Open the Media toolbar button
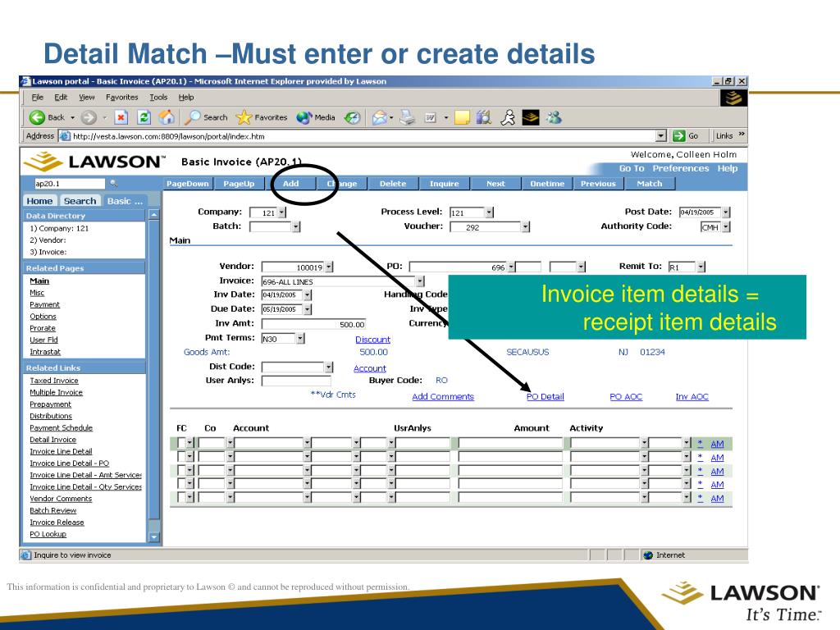Screen dimensions: 840x630 (316, 117)
